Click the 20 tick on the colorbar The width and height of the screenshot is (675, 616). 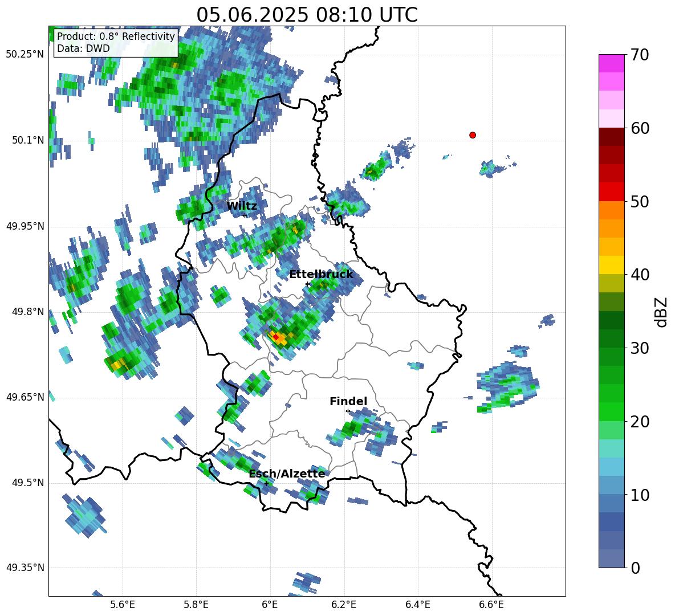coord(640,422)
